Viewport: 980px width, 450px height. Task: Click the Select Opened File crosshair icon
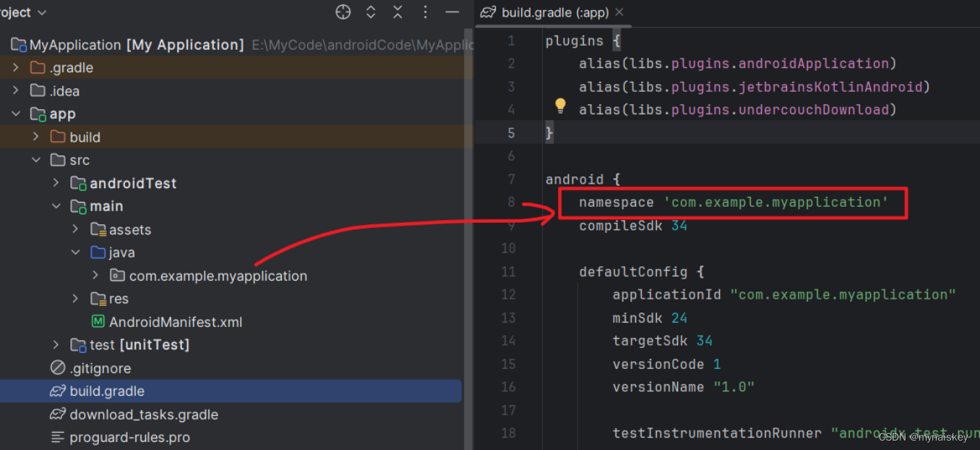[x=343, y=12]
